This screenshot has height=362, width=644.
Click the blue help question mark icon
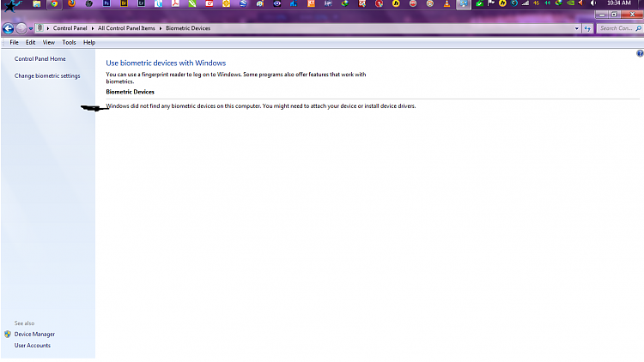tap(640, 53)
